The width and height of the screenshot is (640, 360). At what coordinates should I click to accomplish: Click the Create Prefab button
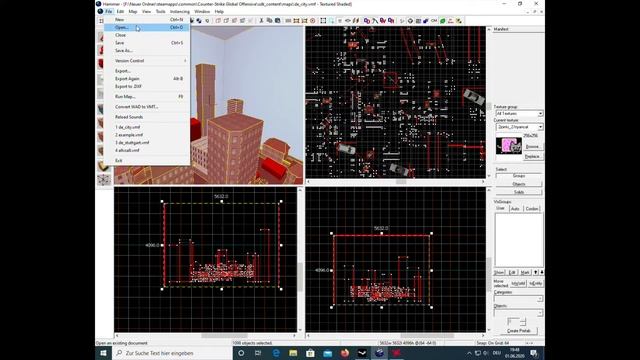point(519,331)
